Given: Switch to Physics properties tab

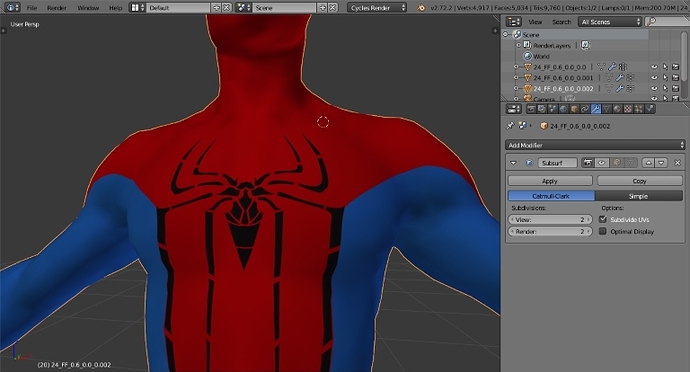Looking at the screenshot, I should (650, 109).
